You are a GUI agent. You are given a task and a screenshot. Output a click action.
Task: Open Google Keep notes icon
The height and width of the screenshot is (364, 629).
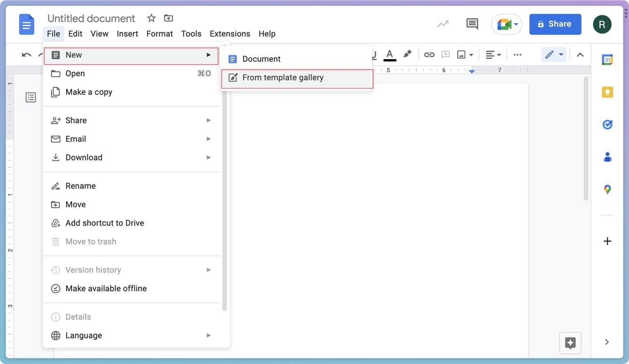pos(607,92)
